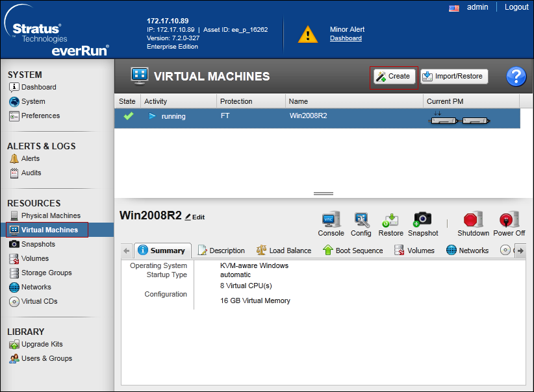Select Physical Machines in the sidebar
Viewport: 534px width, 392px height.
coord(51,215)
